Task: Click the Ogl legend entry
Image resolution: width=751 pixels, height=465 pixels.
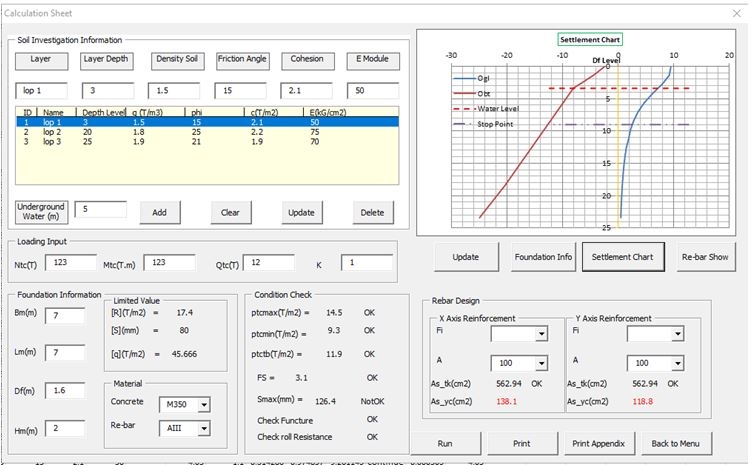Action: (471, 78)
